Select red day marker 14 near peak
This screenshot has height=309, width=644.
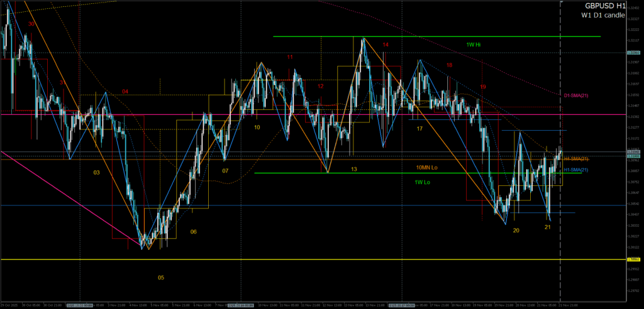click(x=386, y=45)
